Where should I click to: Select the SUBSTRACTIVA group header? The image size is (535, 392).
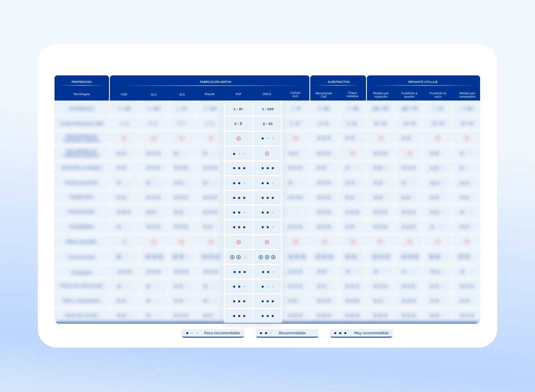click(x=338, y=82)
